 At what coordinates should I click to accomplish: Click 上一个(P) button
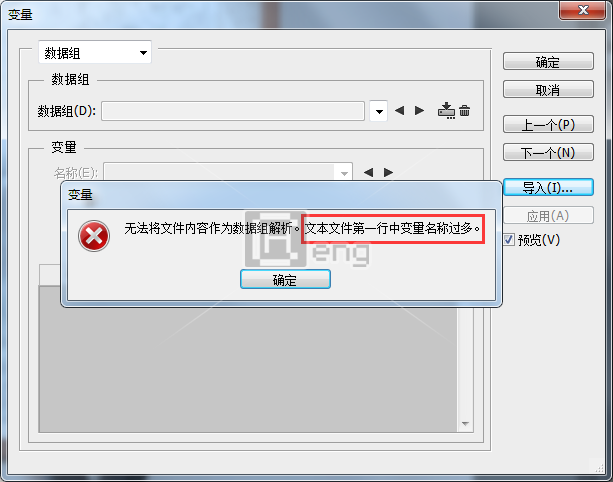[x=548, y=125]
